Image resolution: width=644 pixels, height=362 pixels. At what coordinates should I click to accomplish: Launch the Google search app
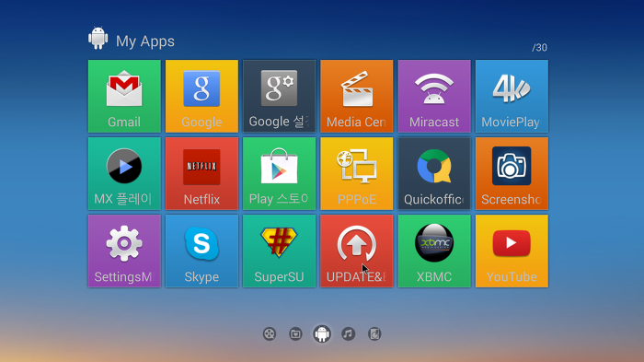tap(201, 96)
